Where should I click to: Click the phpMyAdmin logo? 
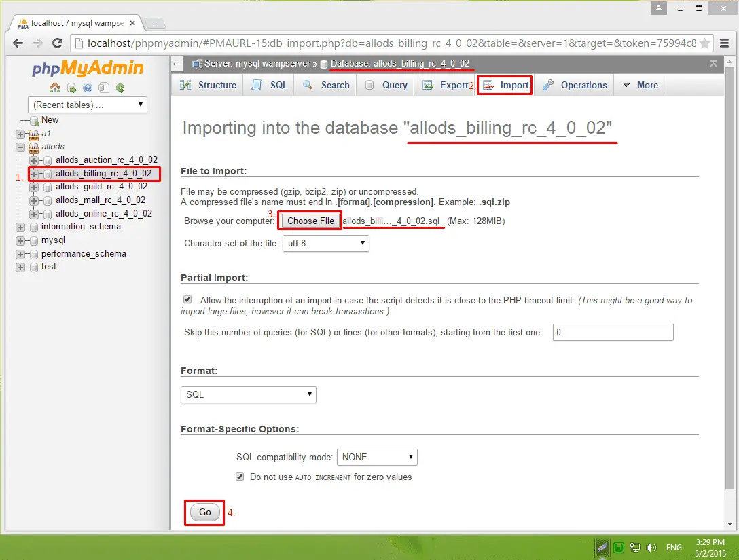88,68
